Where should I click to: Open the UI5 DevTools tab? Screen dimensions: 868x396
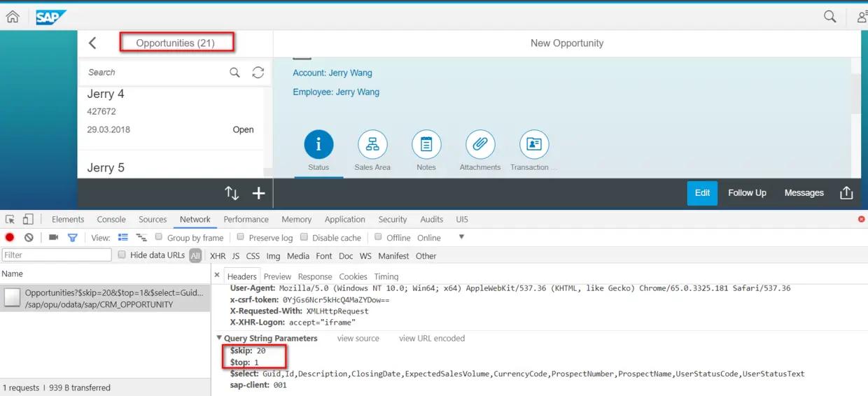(x=462, y=219)
